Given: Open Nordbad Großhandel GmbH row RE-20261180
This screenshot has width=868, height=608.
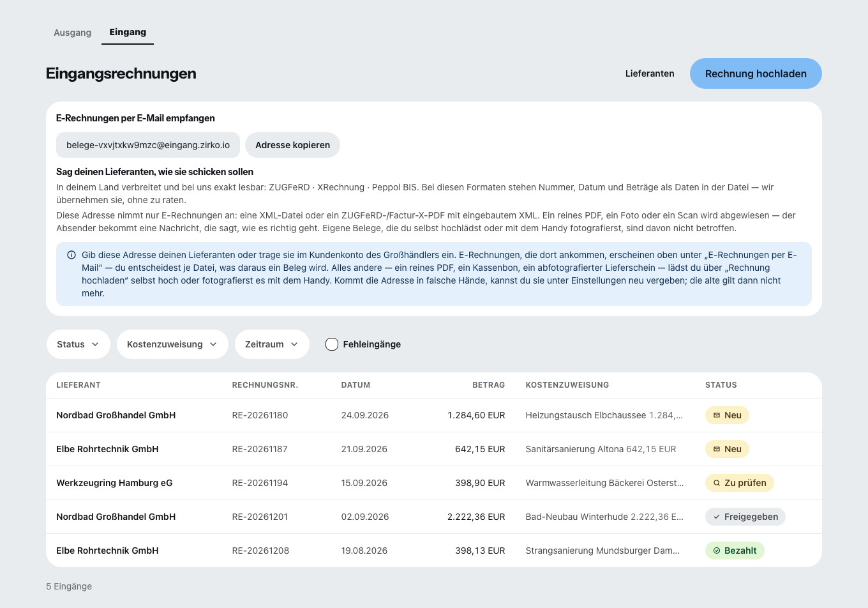Looking at the screenshot, I should coord(434,415).
